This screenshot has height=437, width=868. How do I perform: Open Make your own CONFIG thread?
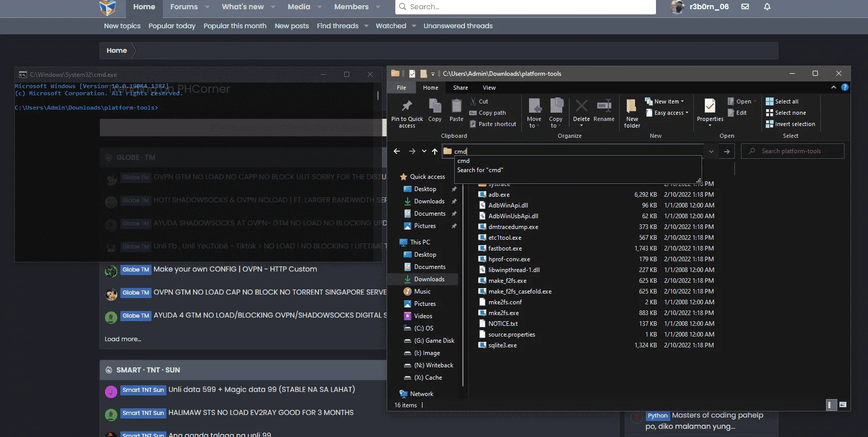click(x=236, y=269)
